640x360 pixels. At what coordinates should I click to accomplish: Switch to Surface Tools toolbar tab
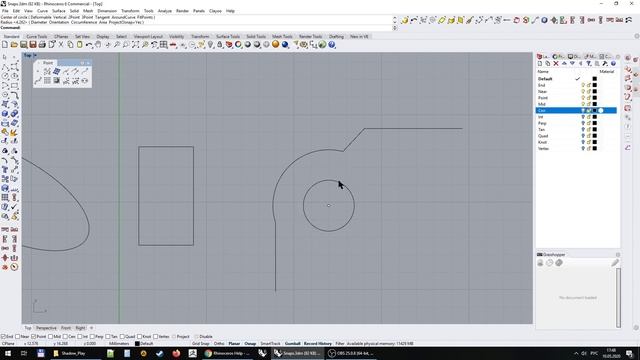pyautogui.click(x=228, y=36)
